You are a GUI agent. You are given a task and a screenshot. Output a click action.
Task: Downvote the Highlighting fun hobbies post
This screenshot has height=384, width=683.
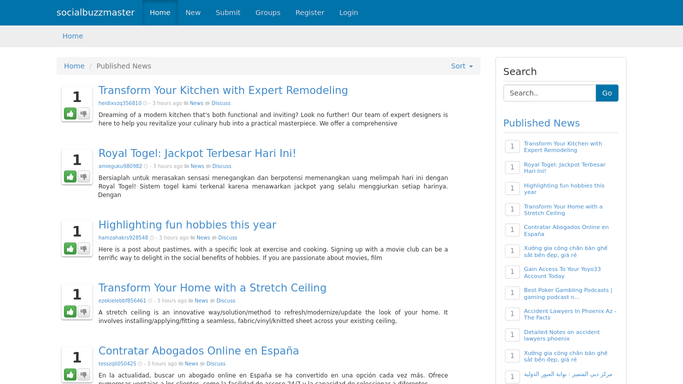(84, 248)
